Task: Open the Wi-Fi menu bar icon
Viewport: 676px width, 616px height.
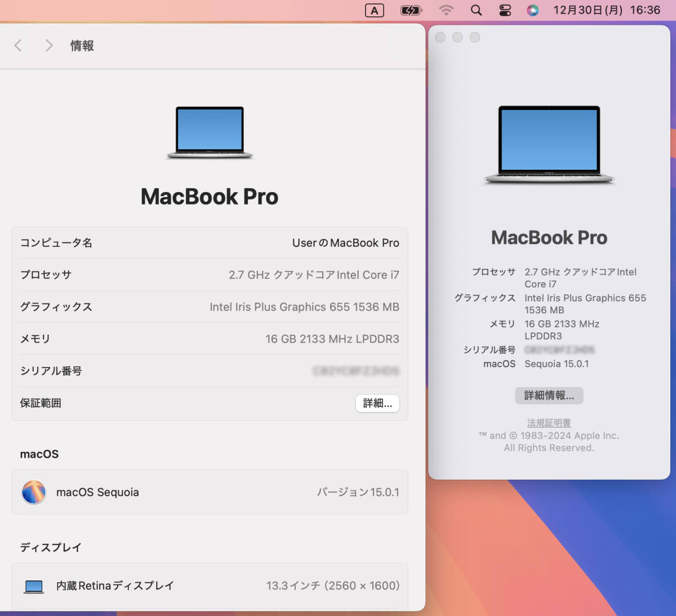Action: 446,10
